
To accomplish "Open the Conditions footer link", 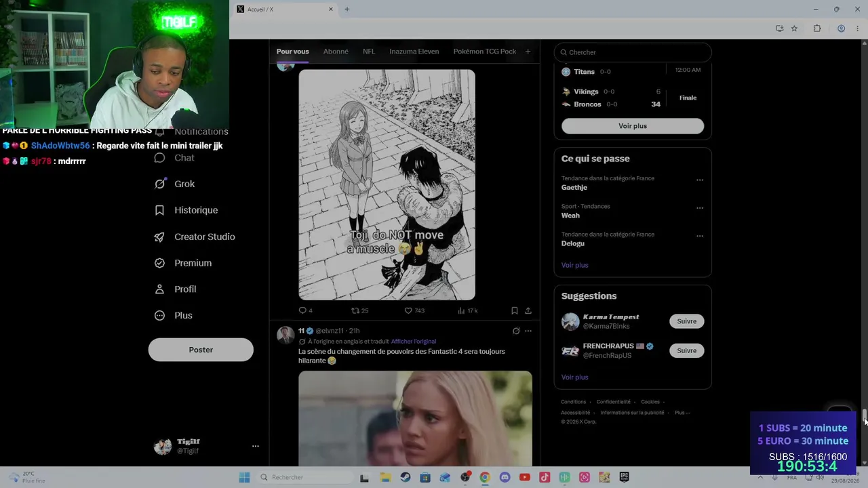I will [574, 402].
